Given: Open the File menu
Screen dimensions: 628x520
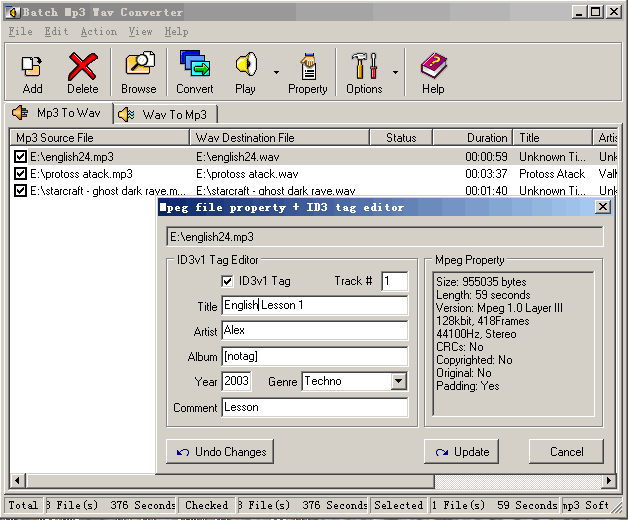Looking at the screenshot, I should [20, 31].
